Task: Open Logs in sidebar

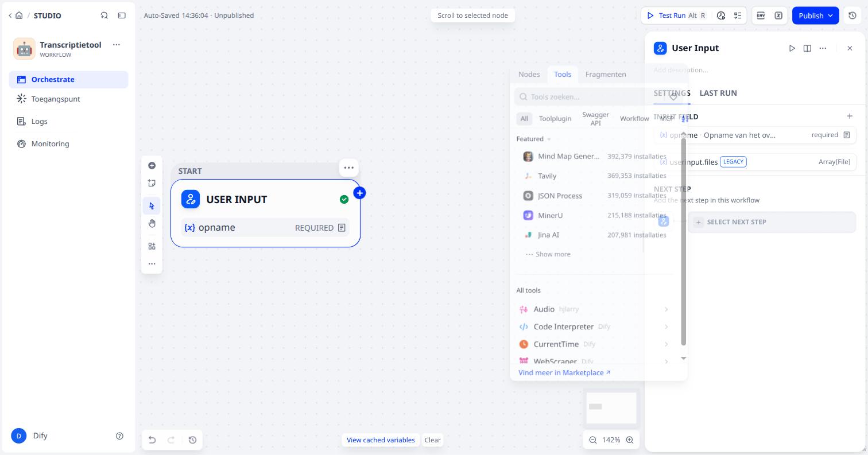Action: [x=69, y=122]
